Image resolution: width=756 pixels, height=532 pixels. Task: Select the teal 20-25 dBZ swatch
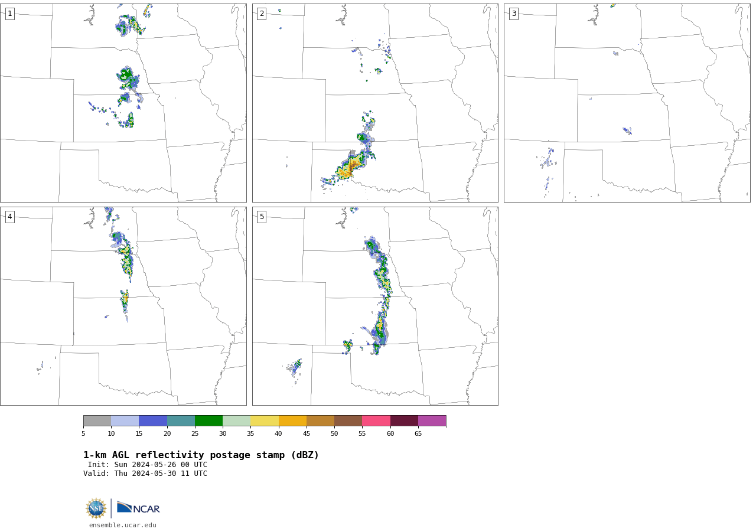(181, 421)
